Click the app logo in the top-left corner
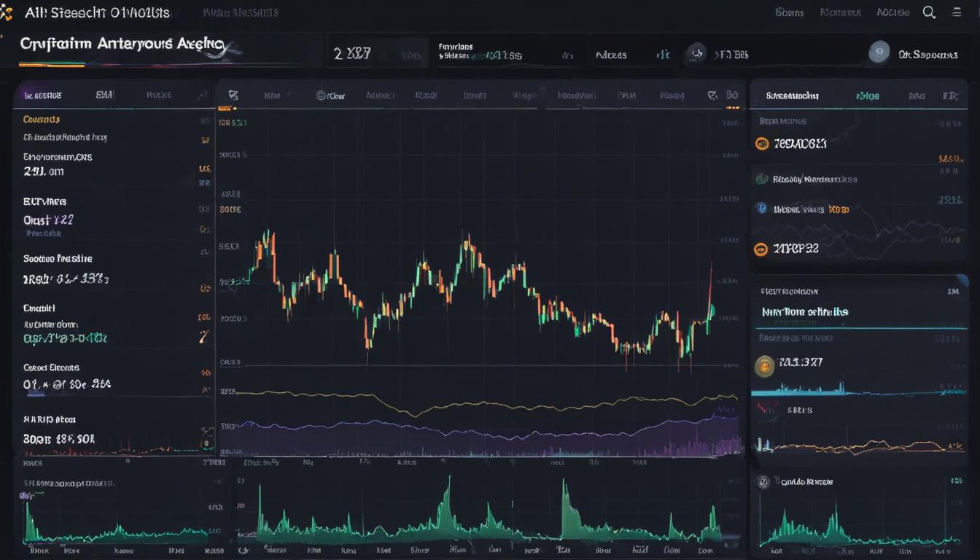The image size is (980, 560). 9,11
